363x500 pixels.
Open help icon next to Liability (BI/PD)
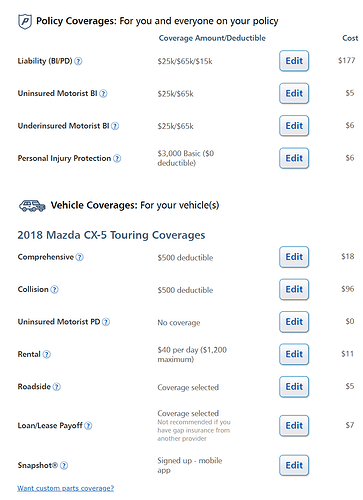click(78, 61)
